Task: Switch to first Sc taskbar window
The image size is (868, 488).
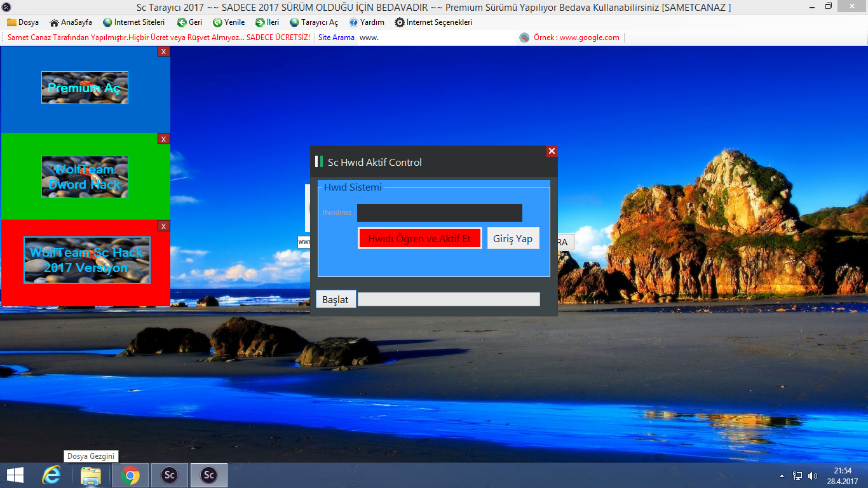Action: [170, 475]
